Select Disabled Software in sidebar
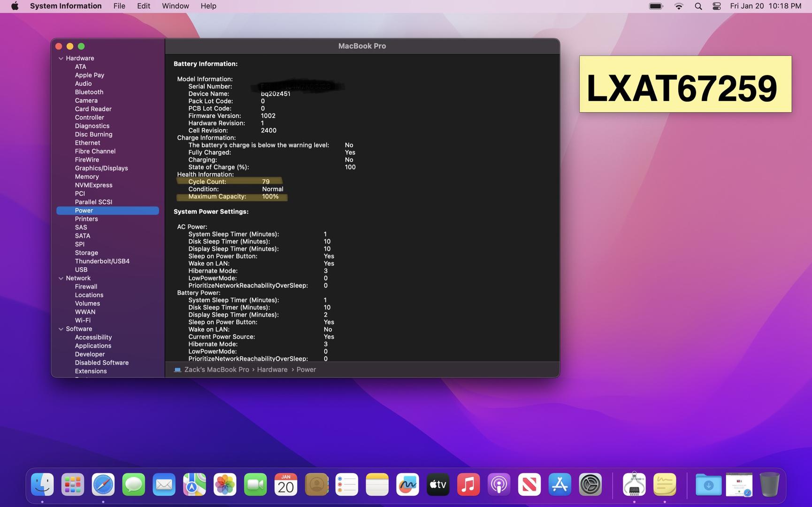Screen dimensions: 812x507 click(x=102, y=362)
